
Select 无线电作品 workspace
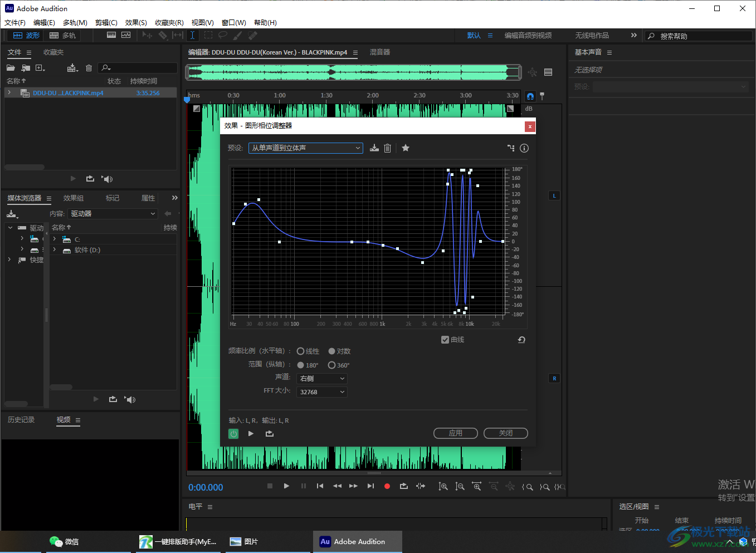pyautogui.click(x=592, y=36)
